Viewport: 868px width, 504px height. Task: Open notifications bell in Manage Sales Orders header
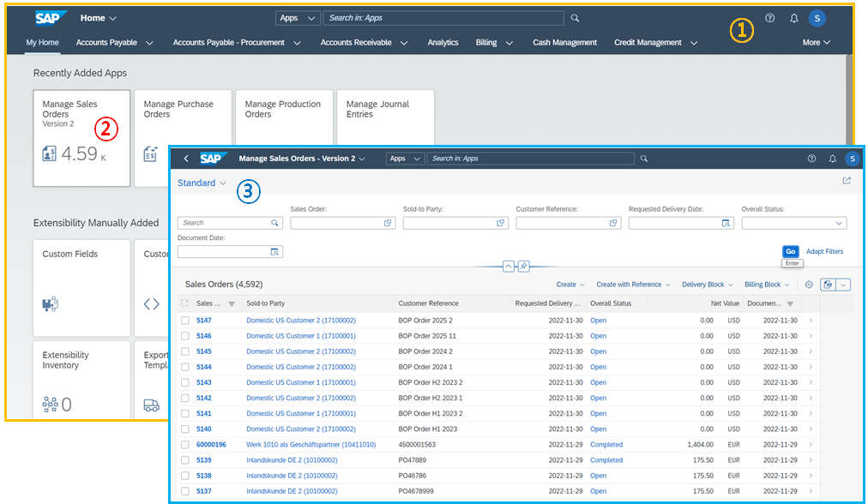click(x=832, y=159)
